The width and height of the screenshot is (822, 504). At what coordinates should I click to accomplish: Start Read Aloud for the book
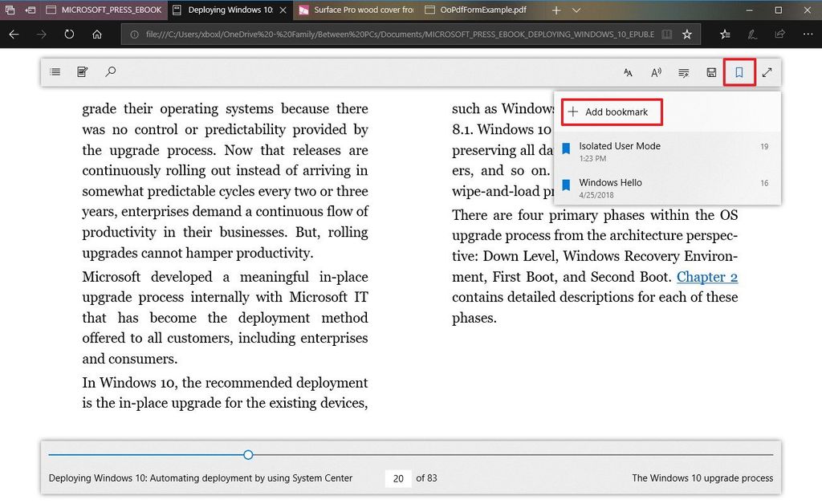(656, 71)
